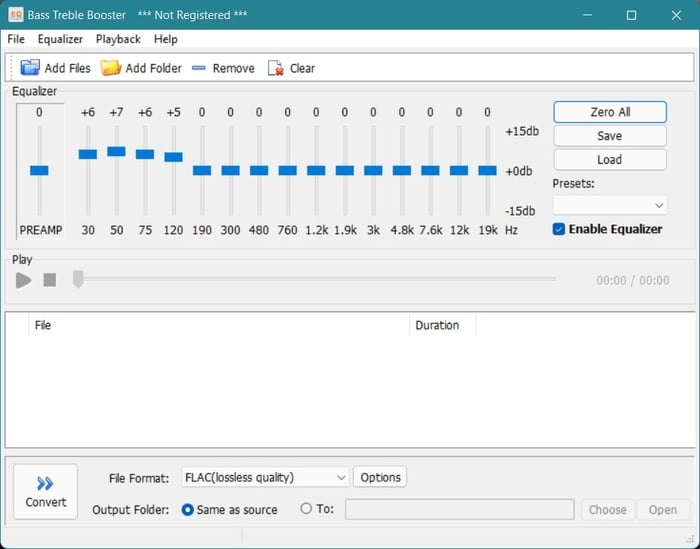Click the +7 gain value label
The image size is (700, 549).
[117, 112]
